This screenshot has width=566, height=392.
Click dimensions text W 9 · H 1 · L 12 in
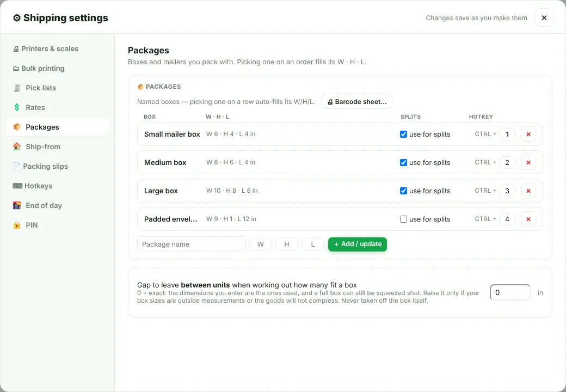231,219
